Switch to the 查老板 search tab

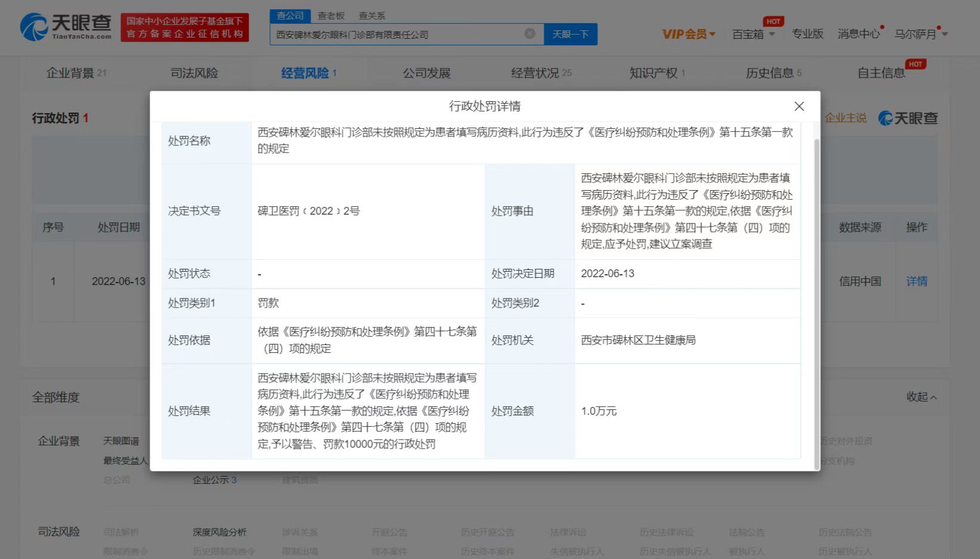[331, 15]
